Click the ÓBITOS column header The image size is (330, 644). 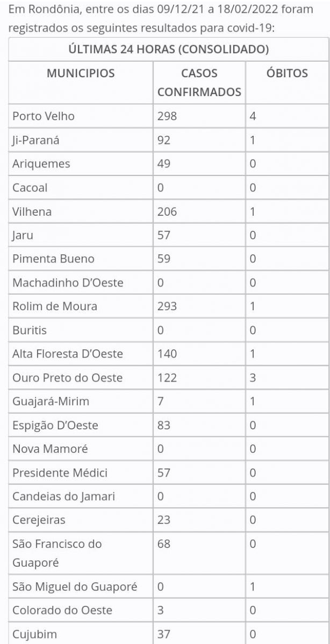point(287,74)
